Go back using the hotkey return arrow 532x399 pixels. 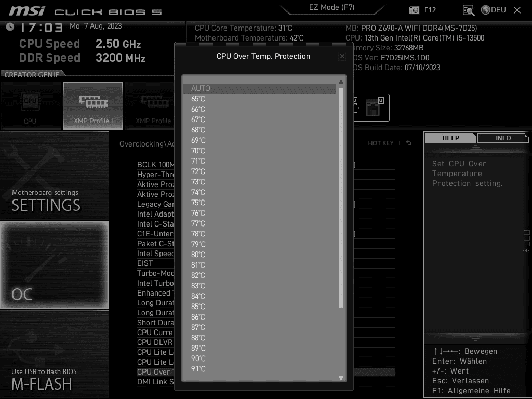pos(408,143)
